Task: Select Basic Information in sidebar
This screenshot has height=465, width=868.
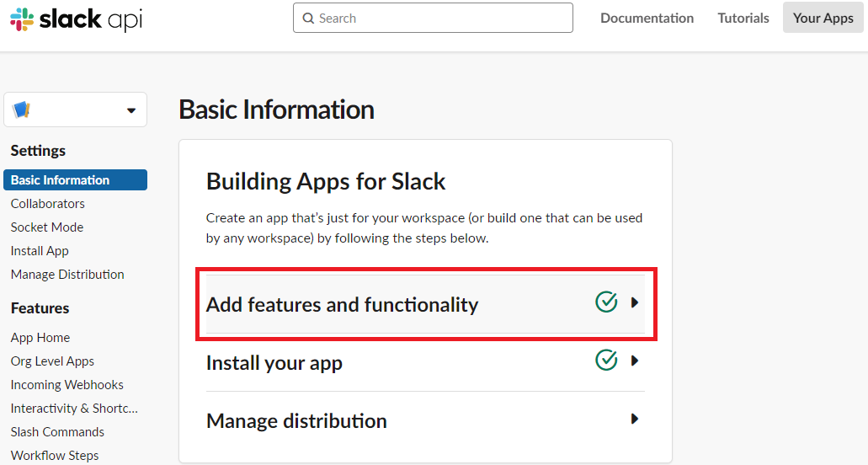Action: coord(61,180)
